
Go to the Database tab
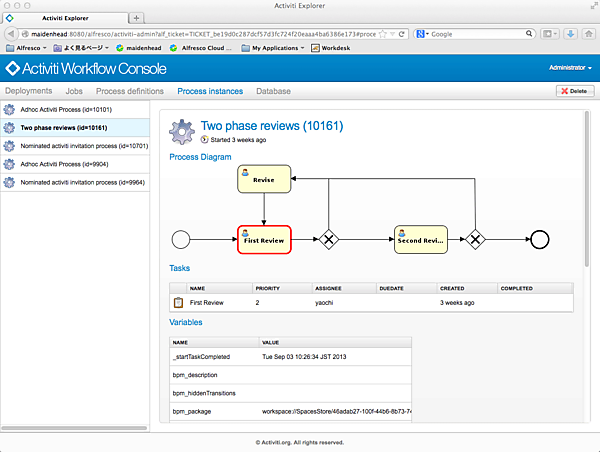tap(273, 91)
